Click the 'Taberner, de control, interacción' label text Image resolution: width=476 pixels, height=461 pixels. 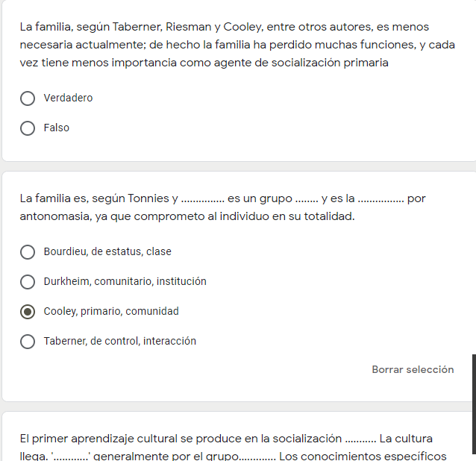click(119, 342)
